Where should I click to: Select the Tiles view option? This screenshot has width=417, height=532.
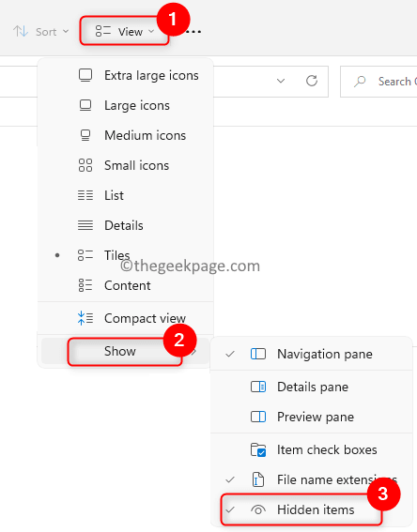125,255
